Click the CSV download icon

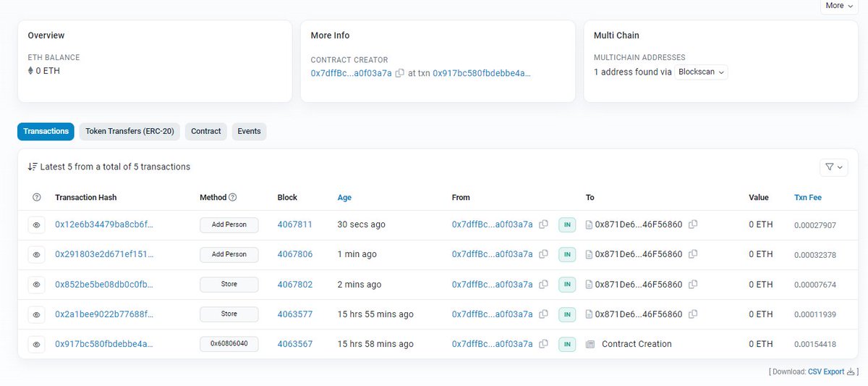click(x=851, y=372)
